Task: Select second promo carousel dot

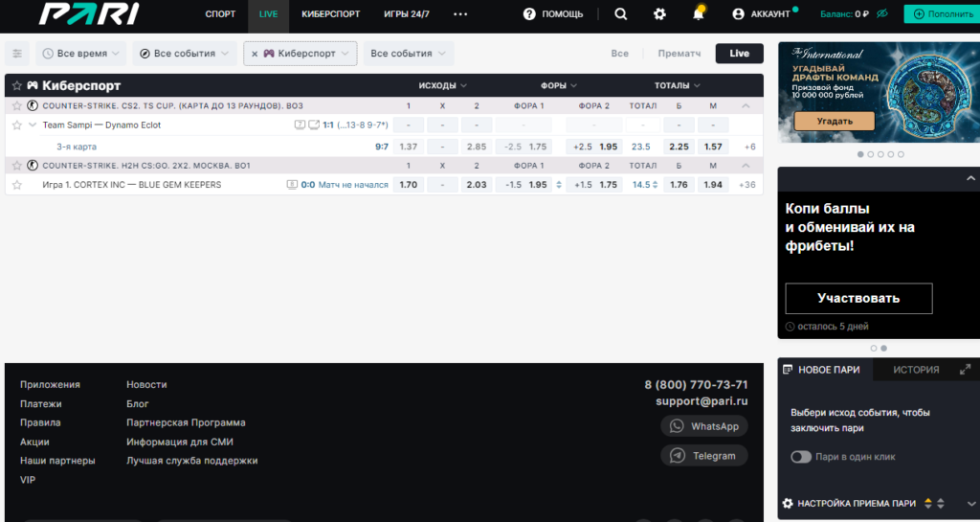Action: [x=883, y=349]
